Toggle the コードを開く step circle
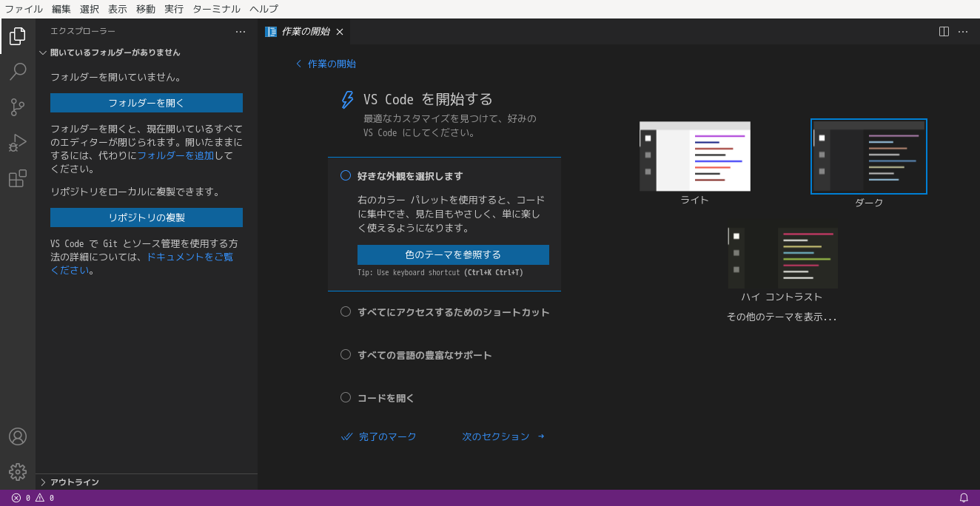980x506 pixels. [x=346, y=397]
